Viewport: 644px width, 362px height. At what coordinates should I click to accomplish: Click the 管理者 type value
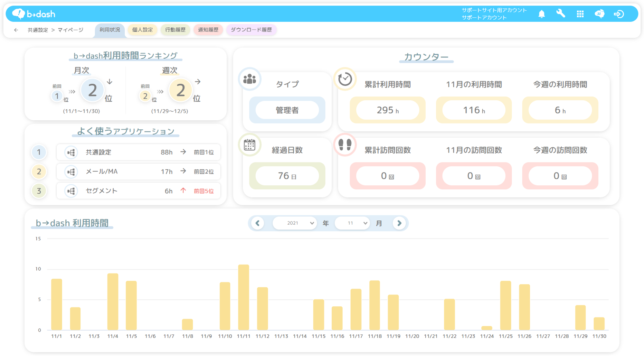point(287,110)
